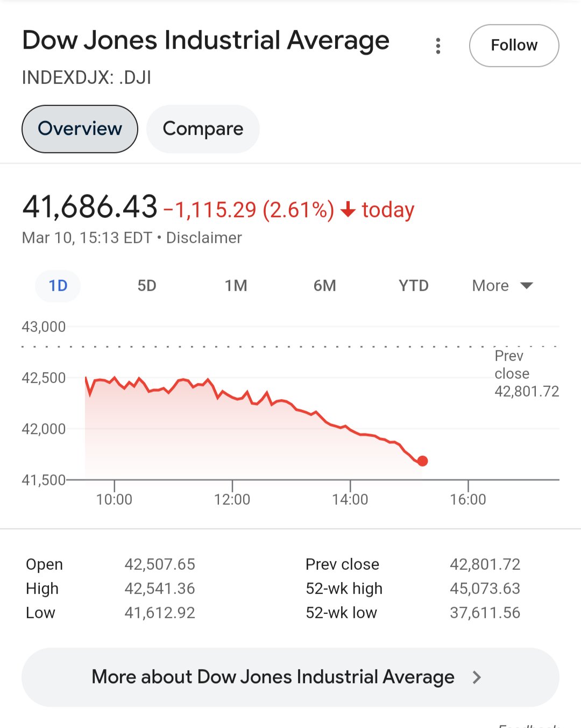Select the 1D time range
This screenshot has height=728, width=581.
coord(58,286)
